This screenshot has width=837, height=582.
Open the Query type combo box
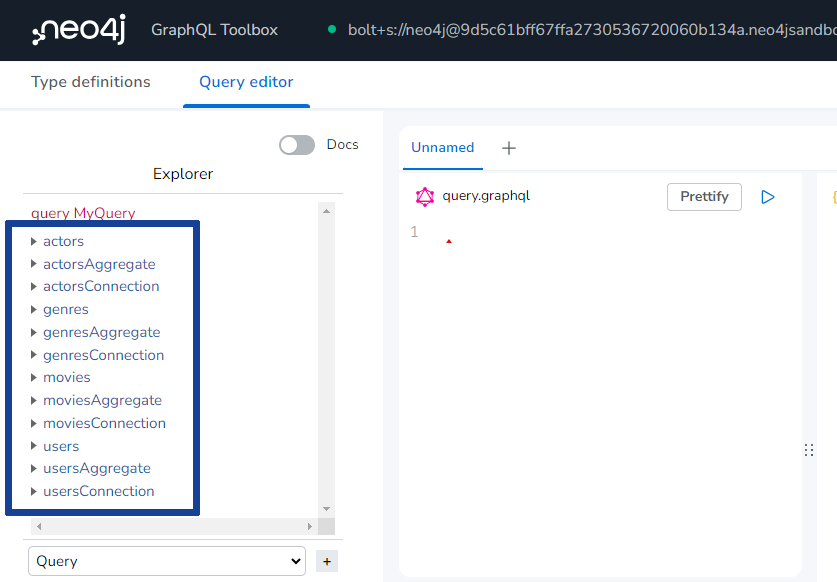coord(166,561)
